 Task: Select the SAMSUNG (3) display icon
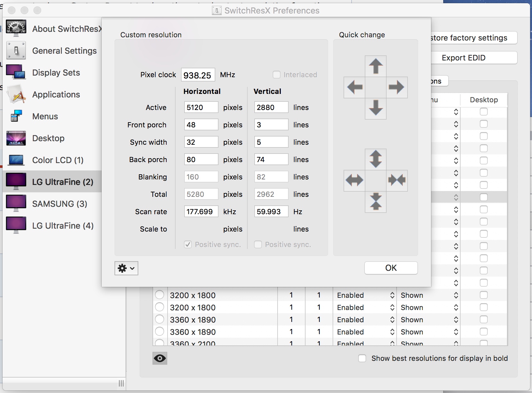(16, 203)
